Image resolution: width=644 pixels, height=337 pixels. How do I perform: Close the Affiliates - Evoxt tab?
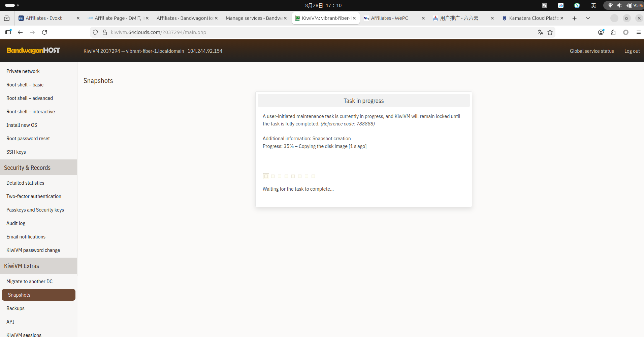(78, 18)
